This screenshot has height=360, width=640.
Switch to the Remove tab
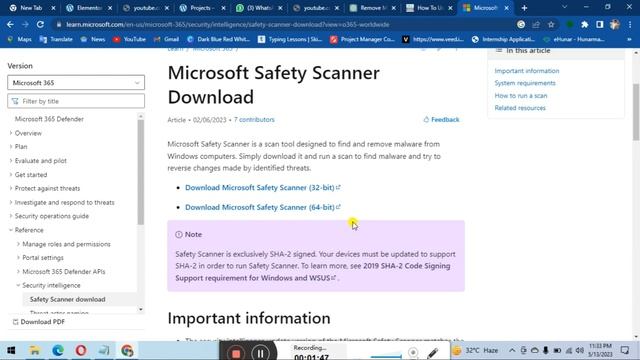pos(372,8)
